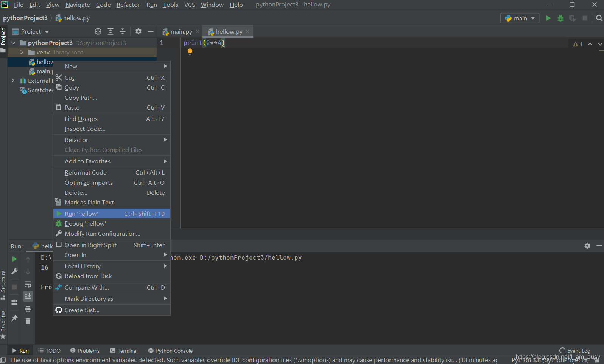Screen dimensions: 604x364
Task: Select Compare With... in context menu
Action: pos(112,287)
